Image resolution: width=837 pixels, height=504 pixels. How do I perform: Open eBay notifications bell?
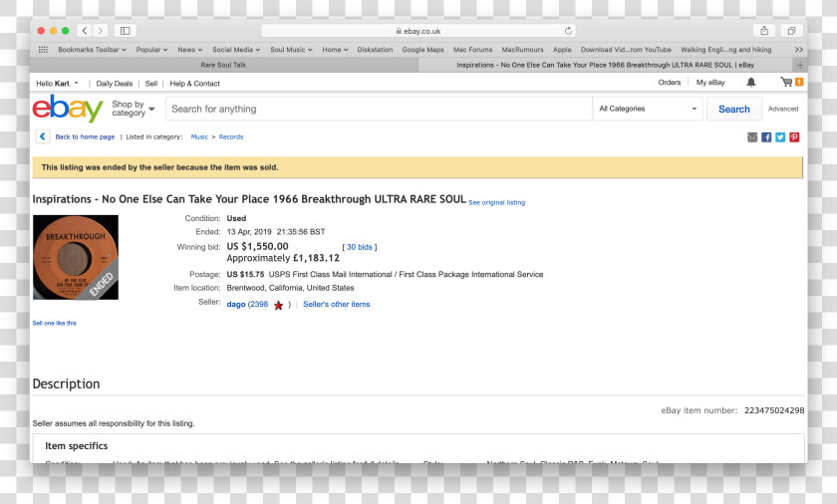point(751,82)
